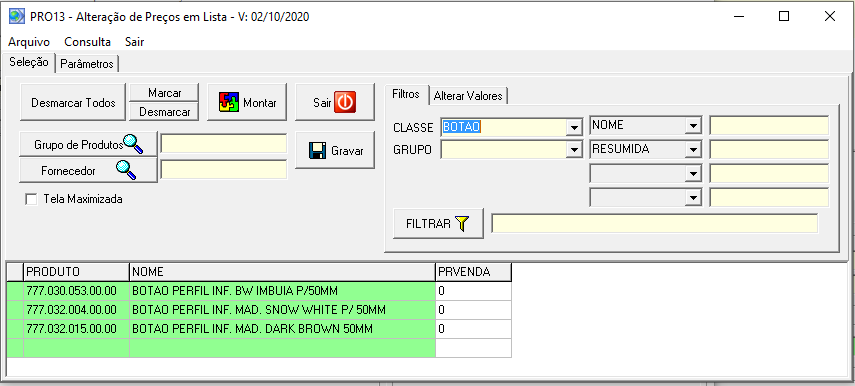The height and width of the screenshot is (386, 855).
Task: Click the PRODUTO column header
Action: tap(76, 272)
